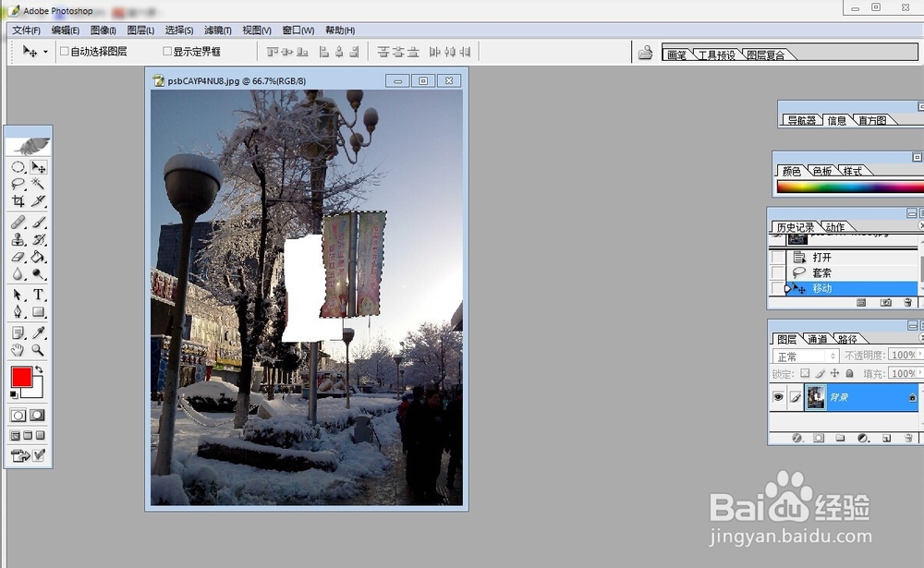Viewport: 924px width, 568px height.
Task: Swap foreground and background colors
Action: pos(39,369)
